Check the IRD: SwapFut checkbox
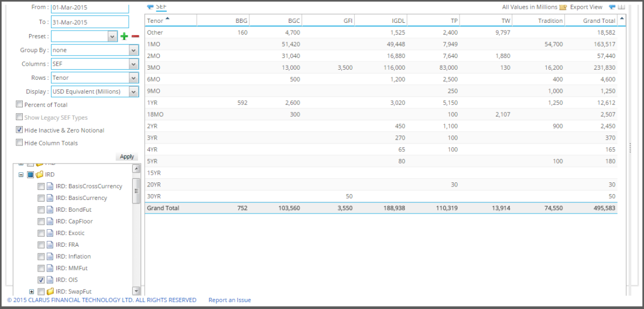This screenshot has height=309, width=644. [x=41, y=291]
